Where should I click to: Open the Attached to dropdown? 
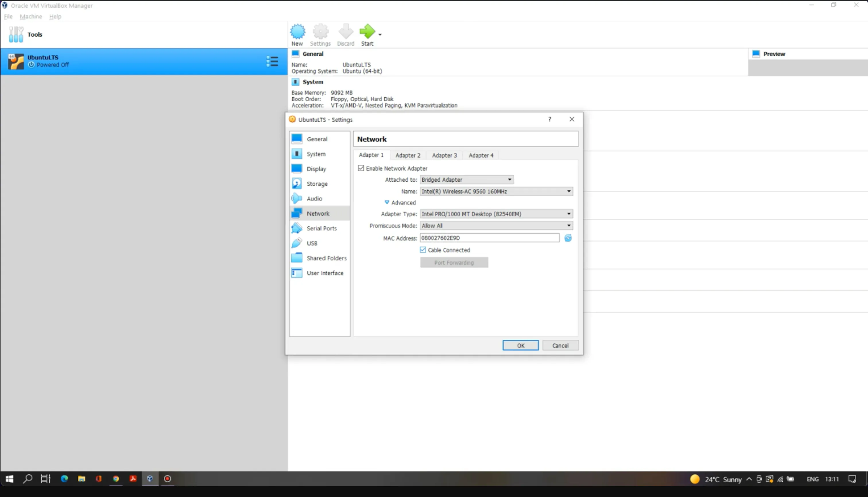point(466,180)
